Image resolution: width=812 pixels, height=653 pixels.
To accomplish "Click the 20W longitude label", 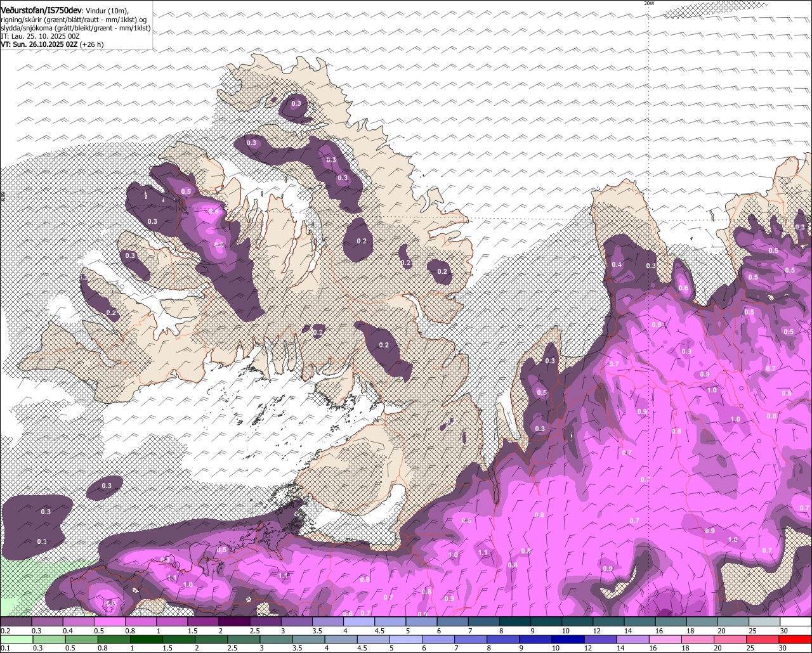I will (x=648, y=3).
